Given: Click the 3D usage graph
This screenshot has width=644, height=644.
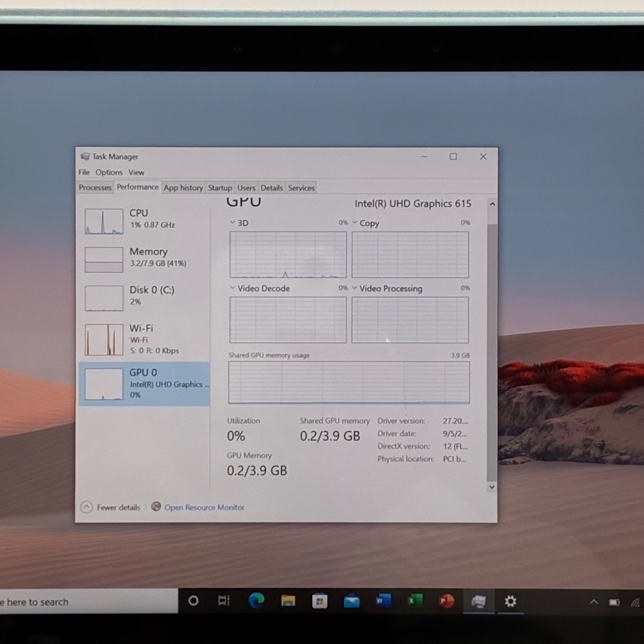Looking at the screenshot, I should click(x=288, y=255).
